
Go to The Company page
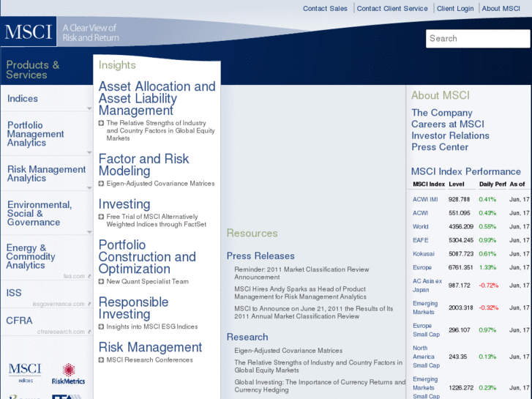(x=442, y=113)
